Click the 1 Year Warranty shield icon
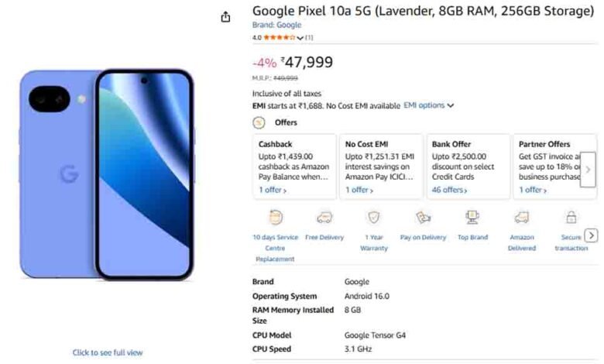The height and width of the screenshot is (364, 604). 374,218
